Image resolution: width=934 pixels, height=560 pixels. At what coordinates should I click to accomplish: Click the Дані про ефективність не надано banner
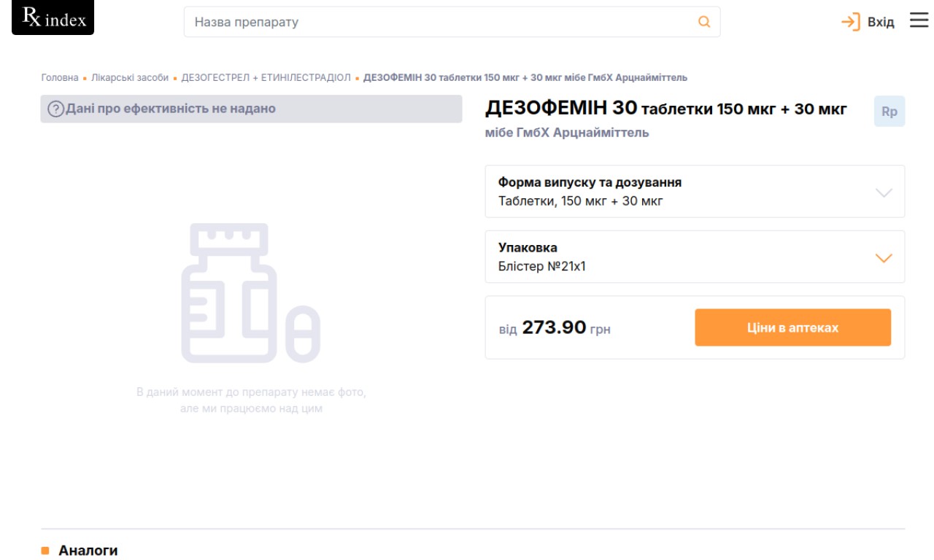click(x=251, y=109)
